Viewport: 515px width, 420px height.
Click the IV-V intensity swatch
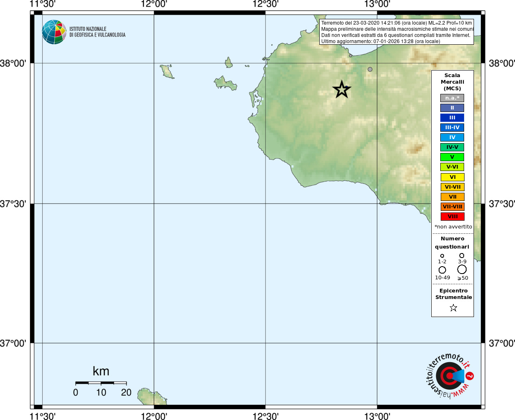click(452, 147)
